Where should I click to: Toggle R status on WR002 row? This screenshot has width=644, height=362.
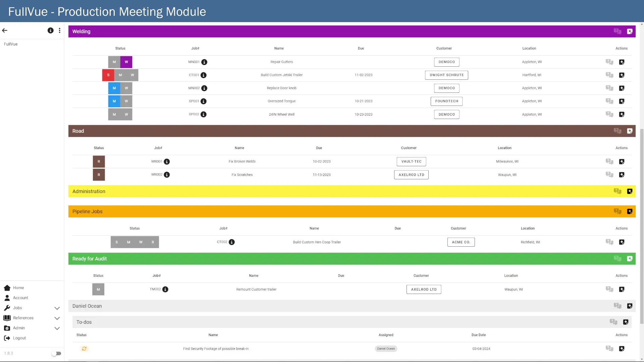[99, 175]
